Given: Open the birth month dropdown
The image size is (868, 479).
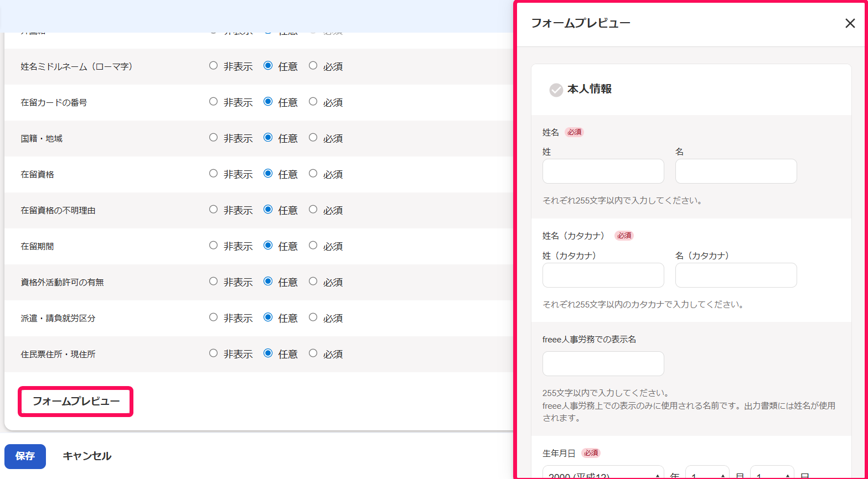Looking at the screenshot, I should tap(707, 473).
